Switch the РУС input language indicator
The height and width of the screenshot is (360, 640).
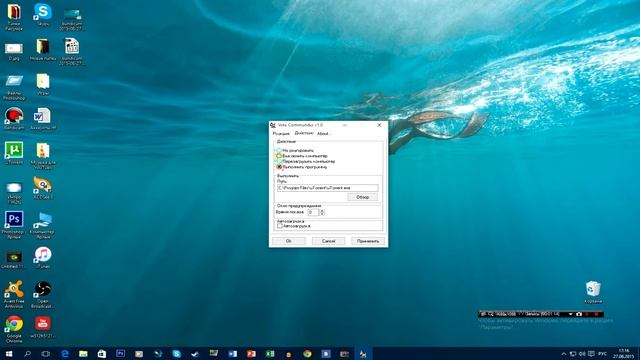pos(602,354)
